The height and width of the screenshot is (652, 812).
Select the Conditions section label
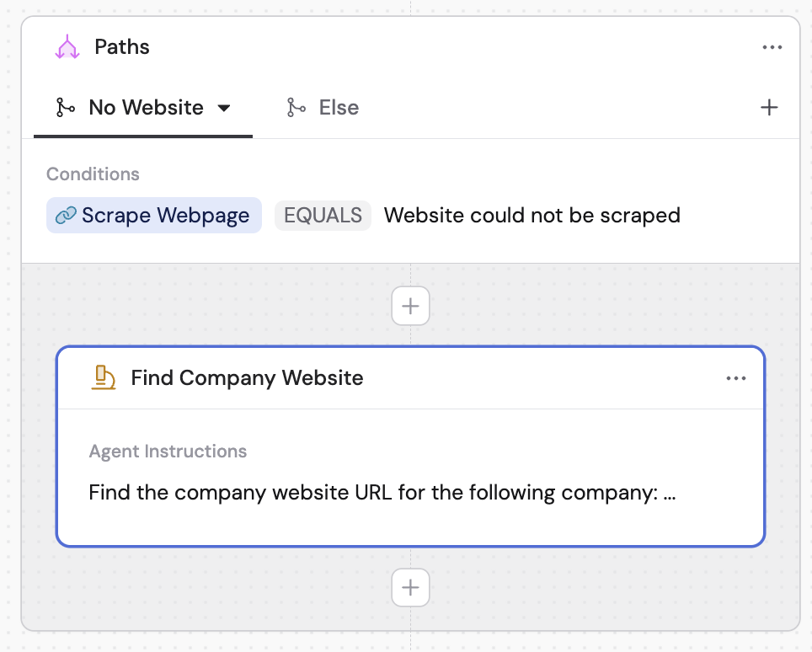(x=93, y=174)
